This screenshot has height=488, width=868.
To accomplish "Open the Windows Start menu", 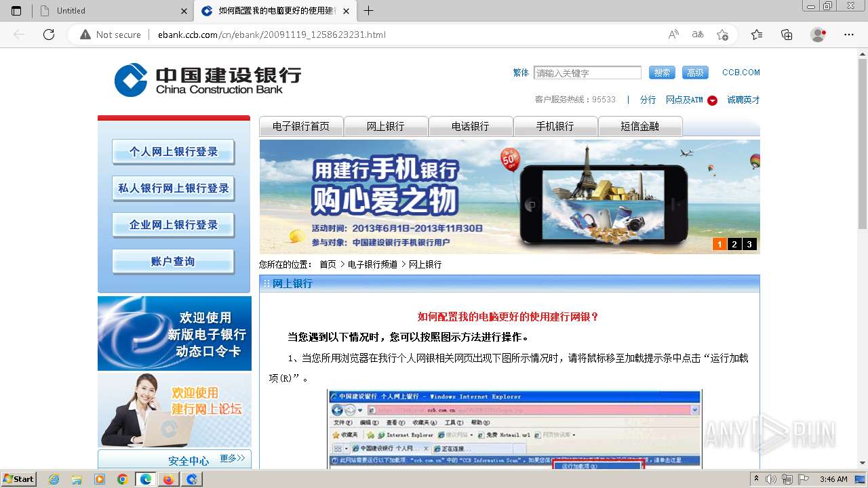I will click(x=19, y=479).
